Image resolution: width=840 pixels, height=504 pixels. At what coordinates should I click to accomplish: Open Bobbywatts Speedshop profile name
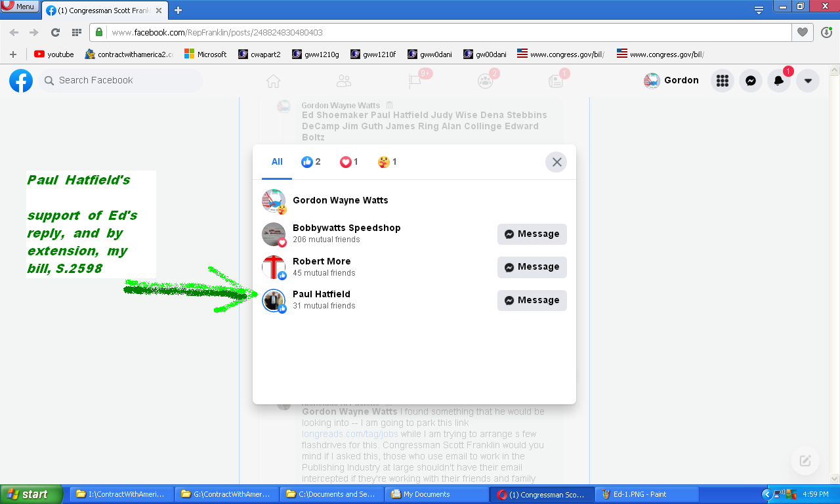(x=346, y=228)
